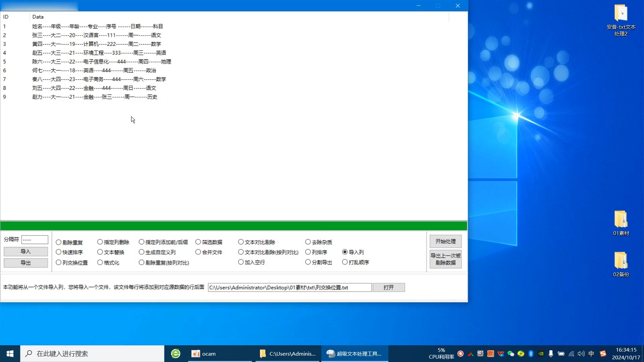This screenshot has width=644, height=362.
Task: Click the 导入 (Import) button
Action: (x=25, y=251)
